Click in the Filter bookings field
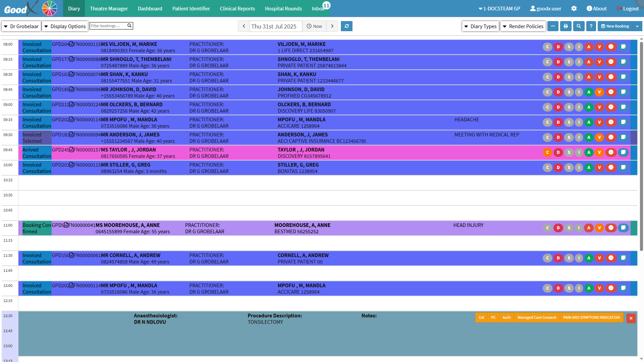Screen dimensions: 644x362 pos(107,26)
